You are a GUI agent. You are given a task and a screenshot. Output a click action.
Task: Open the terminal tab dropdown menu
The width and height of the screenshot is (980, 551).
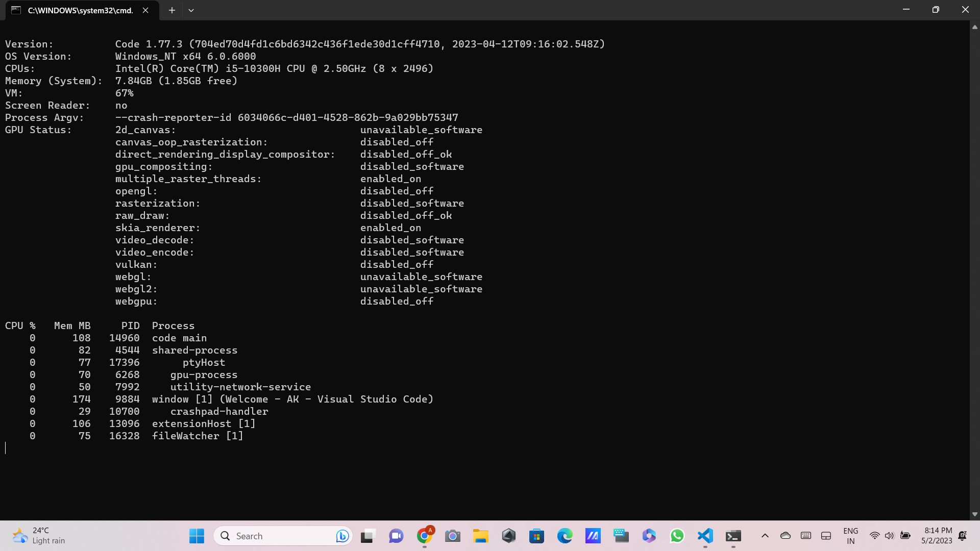tap(191, 10)
